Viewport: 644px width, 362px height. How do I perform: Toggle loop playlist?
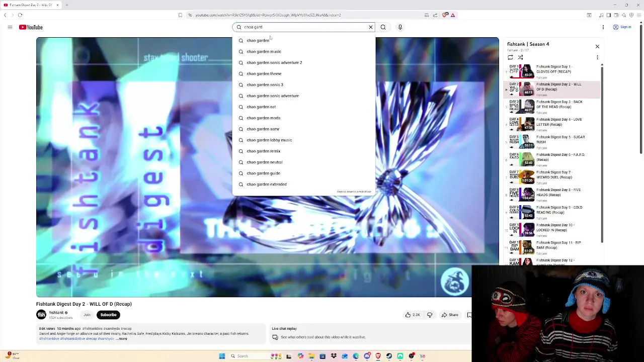point(510,57)
